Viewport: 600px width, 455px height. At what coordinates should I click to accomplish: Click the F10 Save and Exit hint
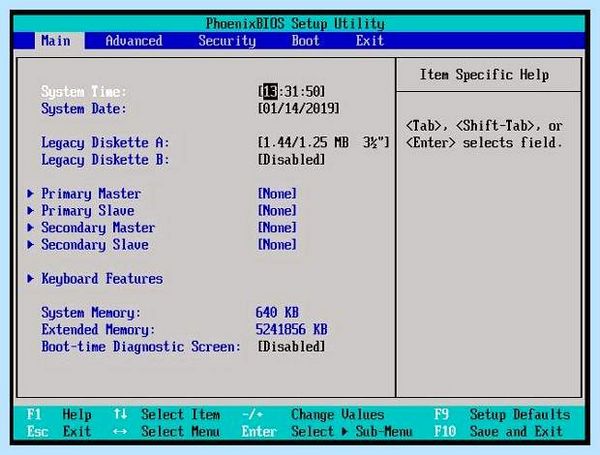click(499, 432)
